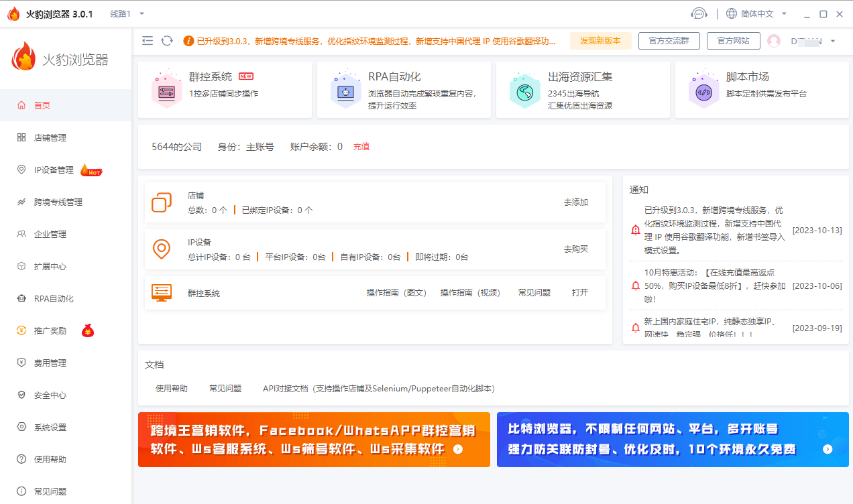Image resolution: width=853 pixels, height=504 pixels.
Task: Open 推广奖励 in the sidebar
Action: (66, 330)
